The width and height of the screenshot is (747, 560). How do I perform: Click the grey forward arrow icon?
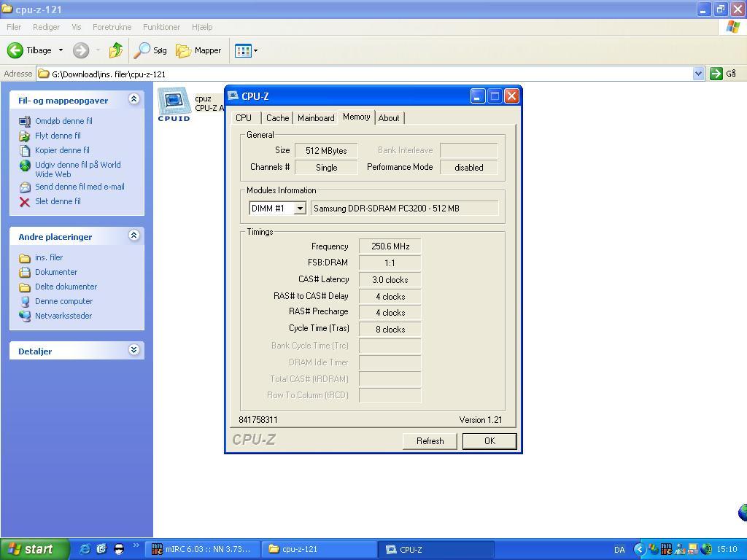coord(81,50)
